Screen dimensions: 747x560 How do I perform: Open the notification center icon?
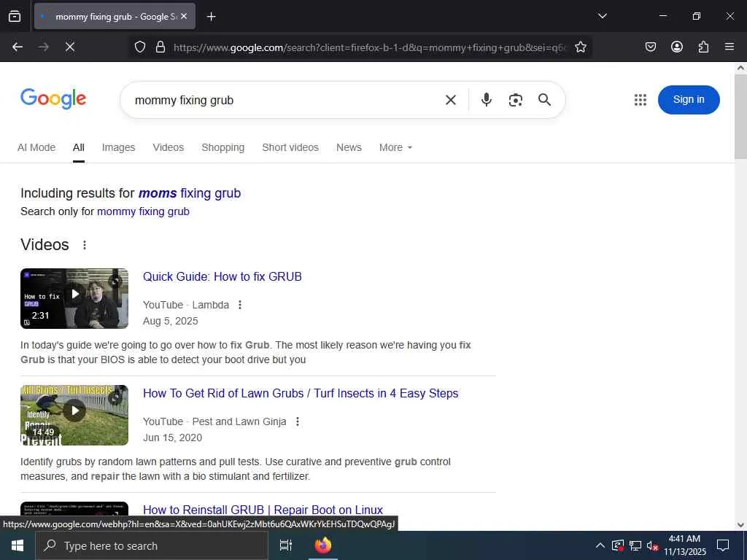[x=723, y=545]
